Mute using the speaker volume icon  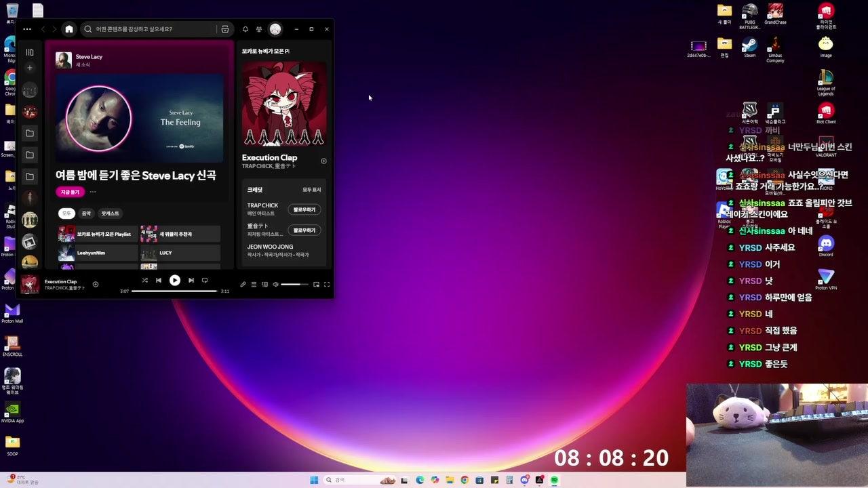point(275,285)
